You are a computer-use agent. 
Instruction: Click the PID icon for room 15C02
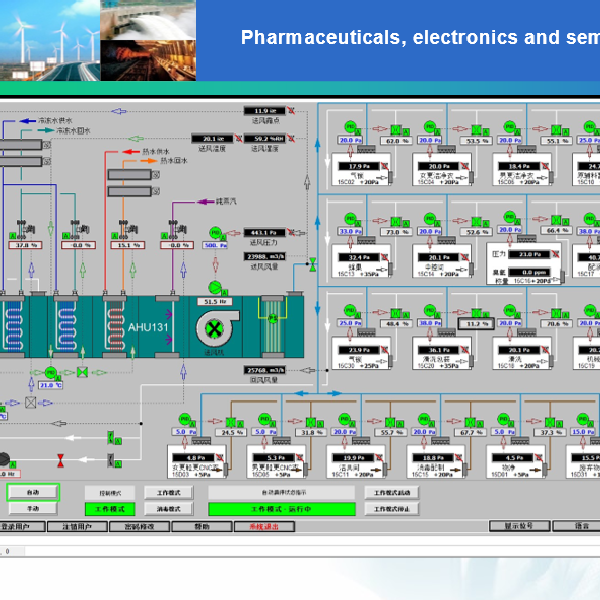coord(351,127)
